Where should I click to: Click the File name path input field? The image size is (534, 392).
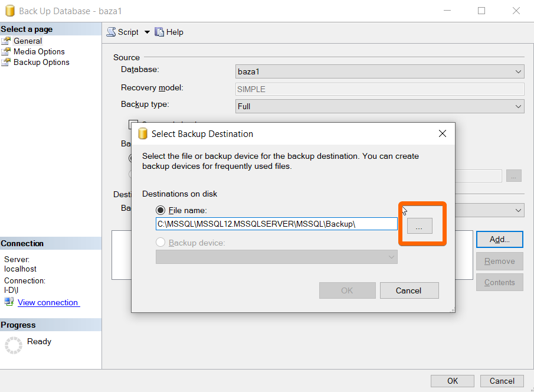(276, 224)
